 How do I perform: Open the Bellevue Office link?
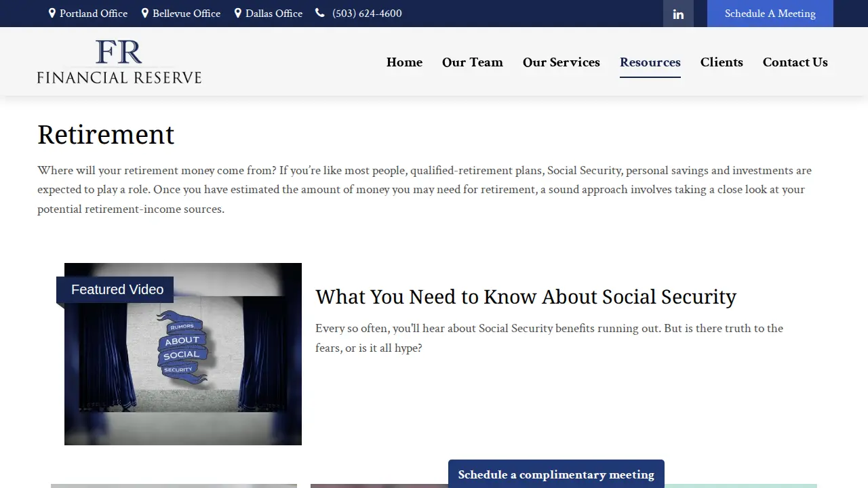click(186, 14)
